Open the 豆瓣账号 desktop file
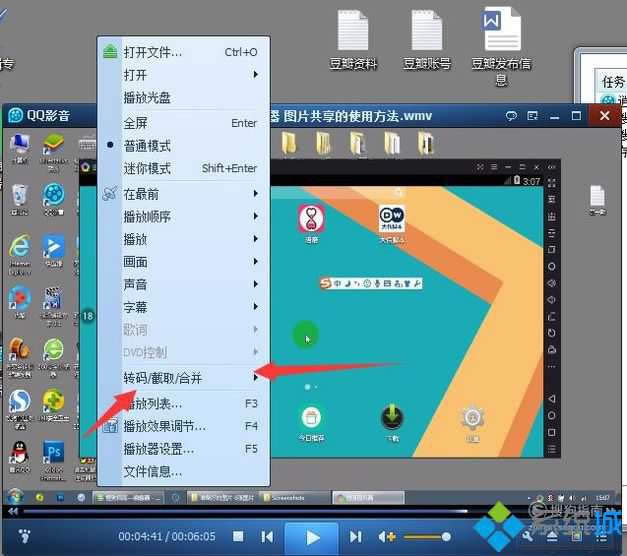This screenshot has height=556, width=627. coord(427,40)
